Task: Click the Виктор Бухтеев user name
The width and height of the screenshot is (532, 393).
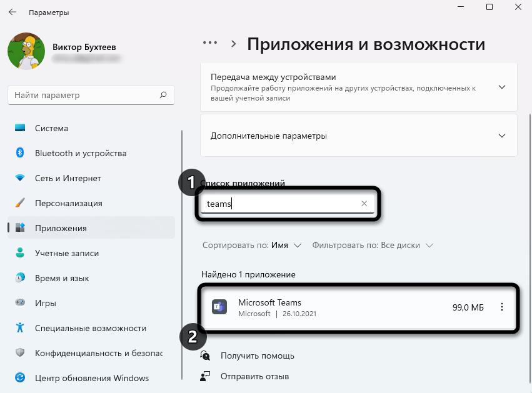Action: [84, 47]
